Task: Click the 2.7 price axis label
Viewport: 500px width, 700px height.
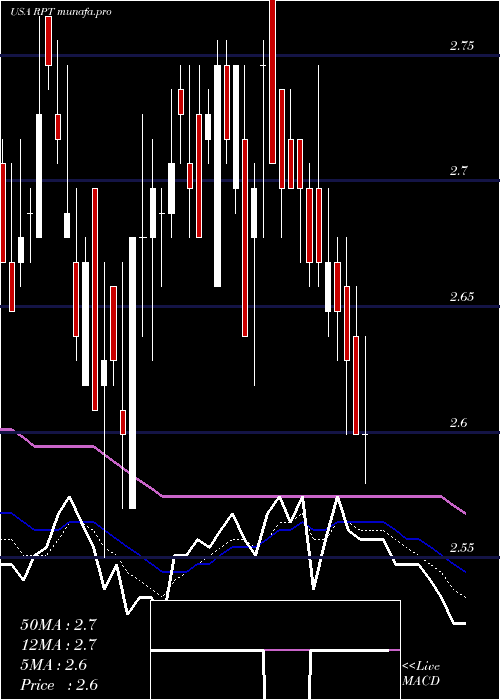Action: coord(458,171)
